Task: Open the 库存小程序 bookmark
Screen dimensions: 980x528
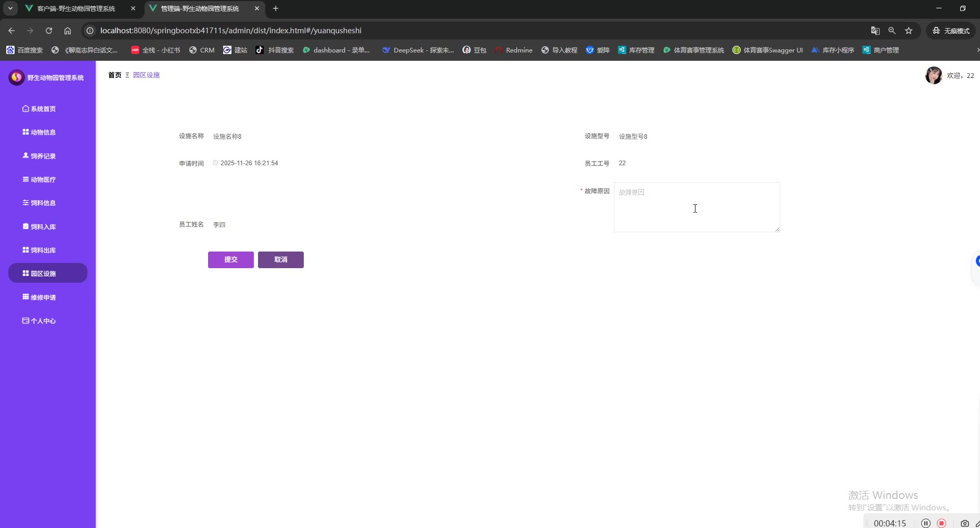Action: 833,50
